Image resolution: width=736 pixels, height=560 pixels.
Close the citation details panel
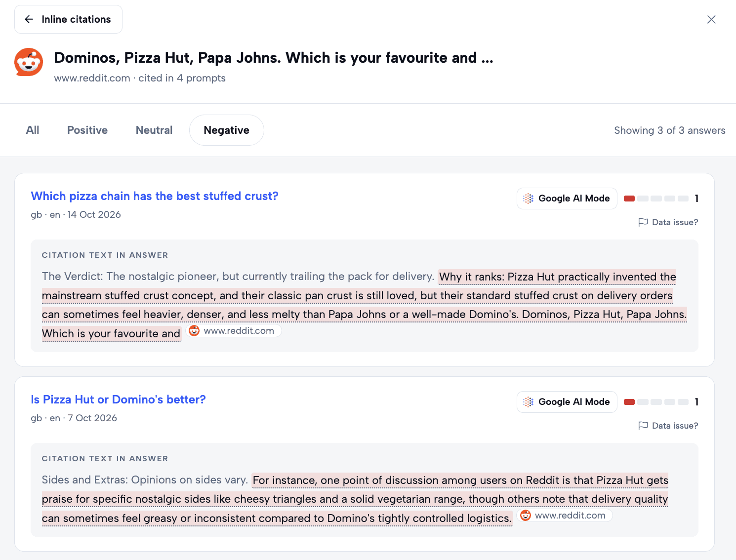click(711, 19)
